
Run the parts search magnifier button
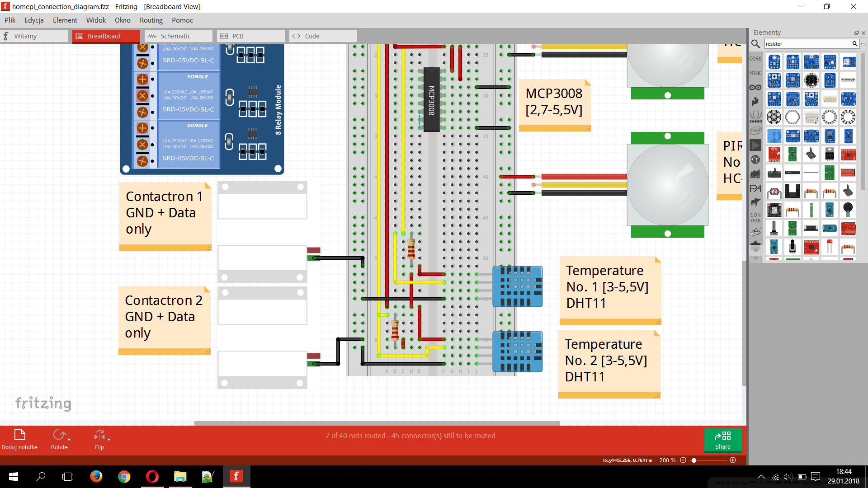(x=854, y=44)
